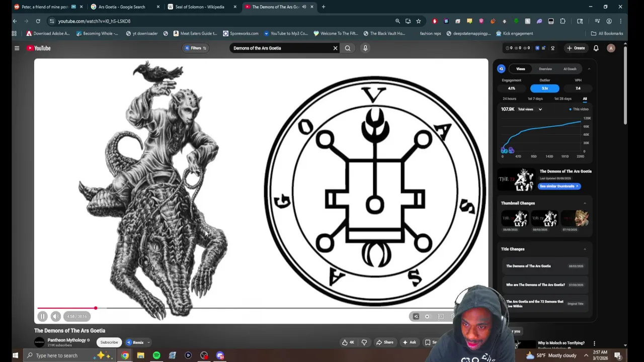Click the Ask button
644x362 pixels.
[410, 342]
